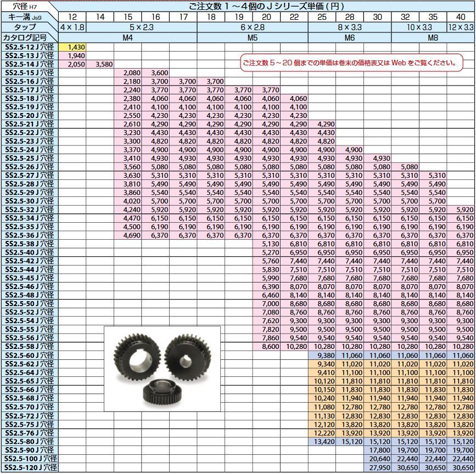
Task: Click the 'カタログ記号' header label
Action: pyautogui.click(x=25, y=38)
